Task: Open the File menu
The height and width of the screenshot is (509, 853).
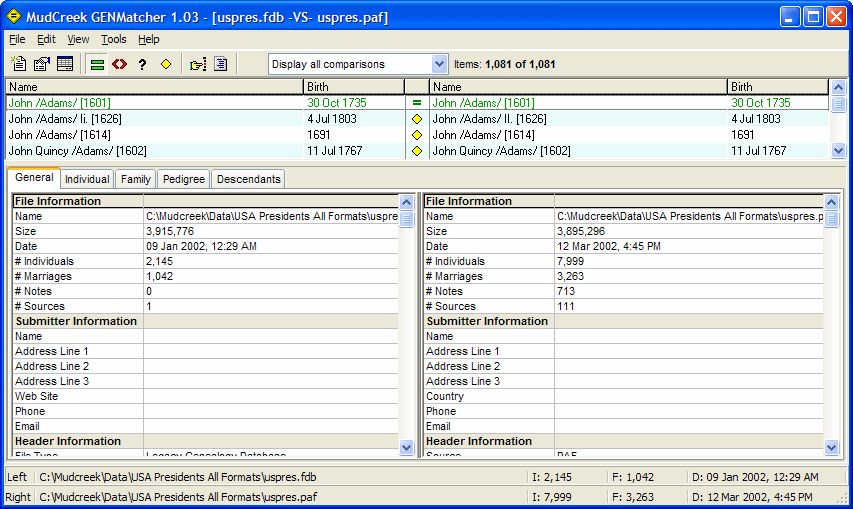Action: tap(17, 39)
